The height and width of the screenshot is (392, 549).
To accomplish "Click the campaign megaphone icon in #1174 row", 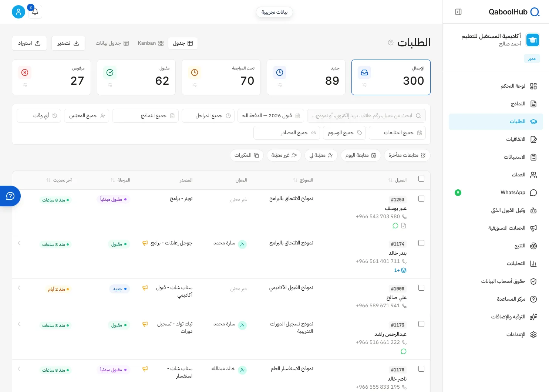I will coord(145,243).
